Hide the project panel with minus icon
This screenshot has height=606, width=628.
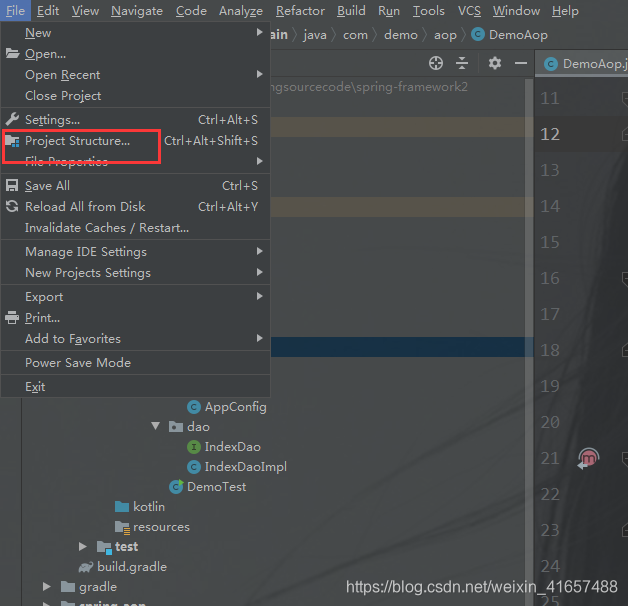tap(521, 63)
